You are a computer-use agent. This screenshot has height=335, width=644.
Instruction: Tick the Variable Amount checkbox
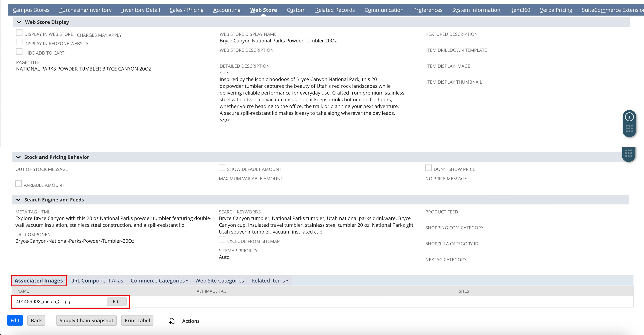pos(18,184)
